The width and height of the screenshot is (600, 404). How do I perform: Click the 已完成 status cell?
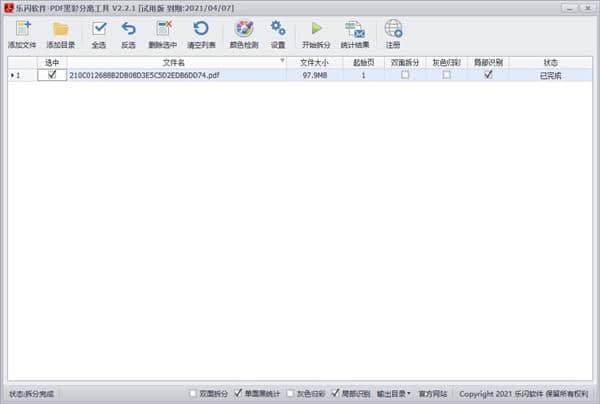point(551,76)
